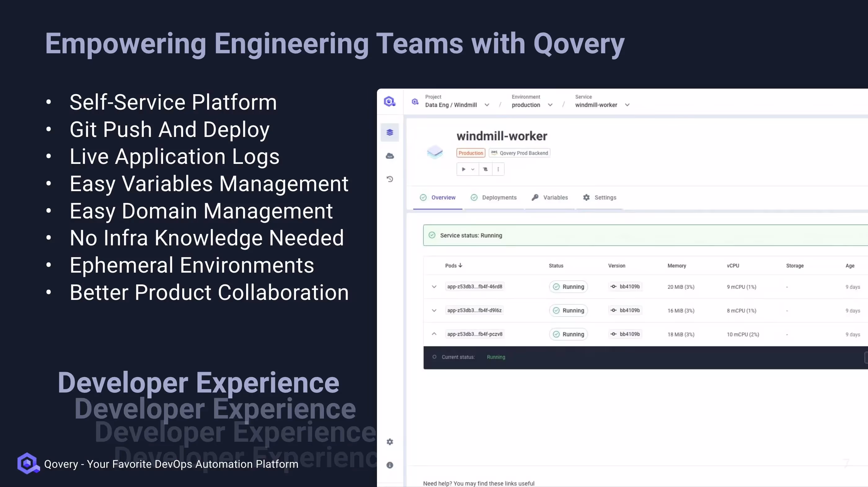868x487 pixels.
Task: Expand the pod row app-z53db3...fb4f-46rd8
Action: [434, 287]
